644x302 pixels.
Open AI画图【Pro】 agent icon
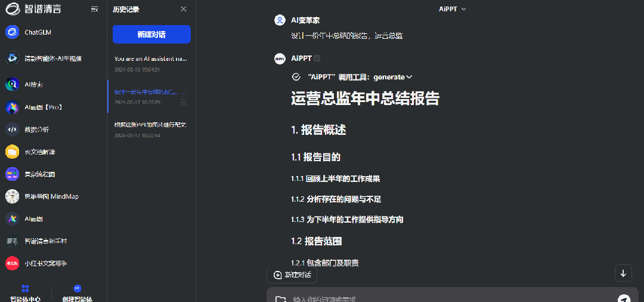(x=13, y=107)
